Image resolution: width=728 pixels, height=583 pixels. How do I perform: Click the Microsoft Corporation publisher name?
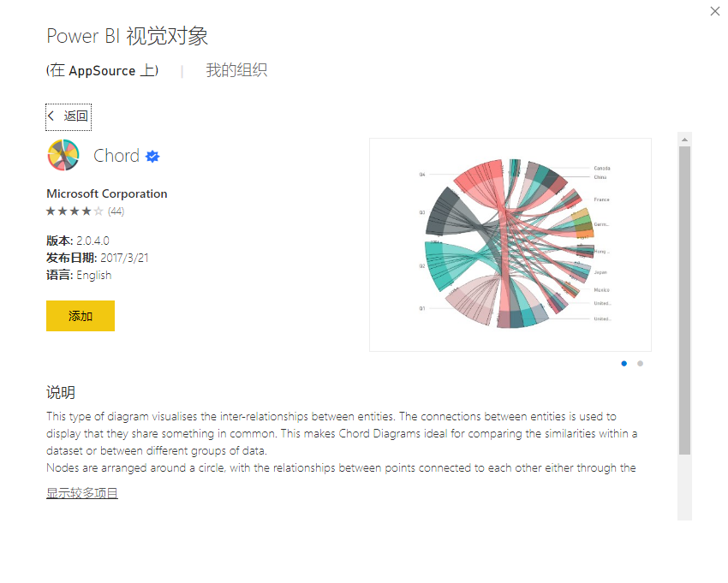pos(107,193)
